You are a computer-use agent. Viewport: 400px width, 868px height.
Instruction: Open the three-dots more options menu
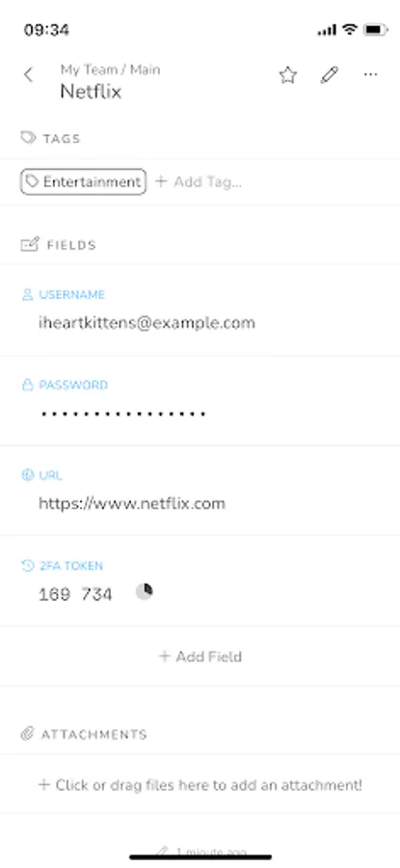pos(371,74)
